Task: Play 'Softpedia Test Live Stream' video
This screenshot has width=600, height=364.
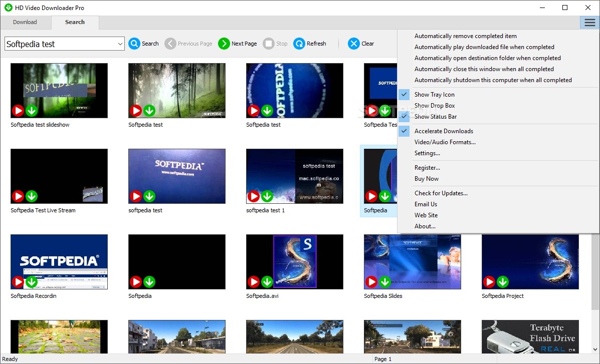Action: 18,196
